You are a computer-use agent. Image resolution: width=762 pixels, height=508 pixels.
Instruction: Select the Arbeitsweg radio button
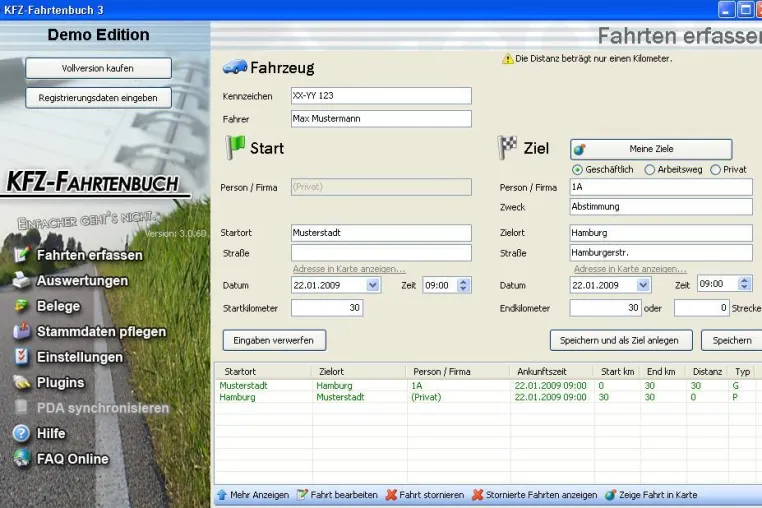(649, 170)
